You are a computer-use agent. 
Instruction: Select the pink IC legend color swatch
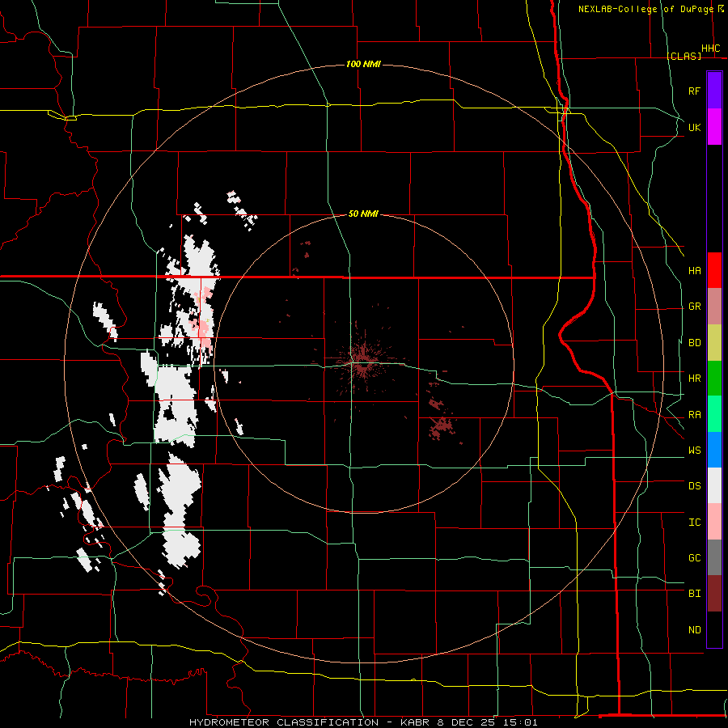tap(714, 522)
